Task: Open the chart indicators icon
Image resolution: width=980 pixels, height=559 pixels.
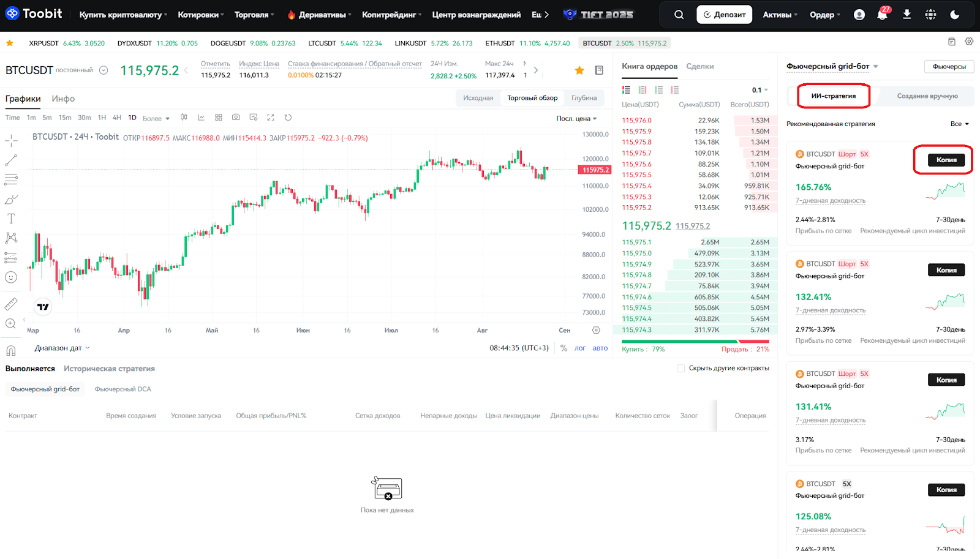Action: (x=201, y=118)
